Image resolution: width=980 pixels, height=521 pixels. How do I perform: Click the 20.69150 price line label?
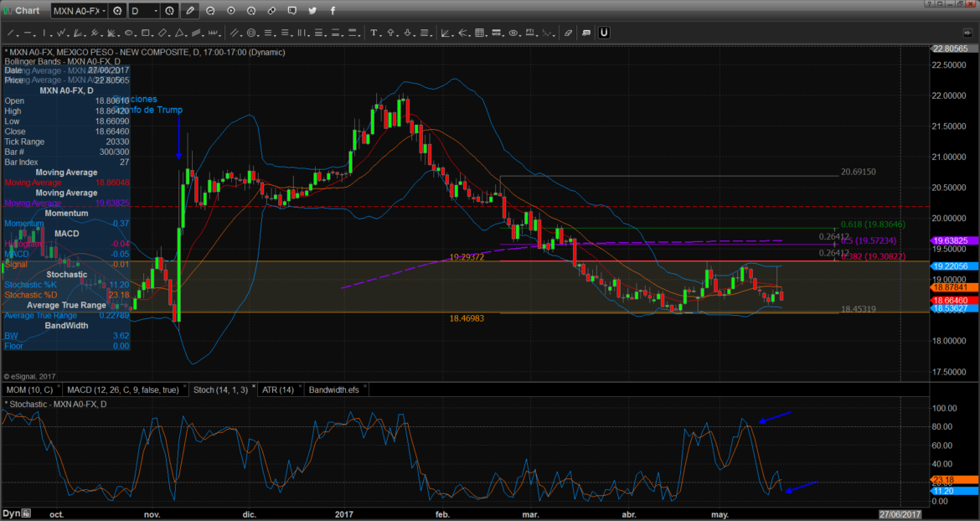(x=858, y=172)
